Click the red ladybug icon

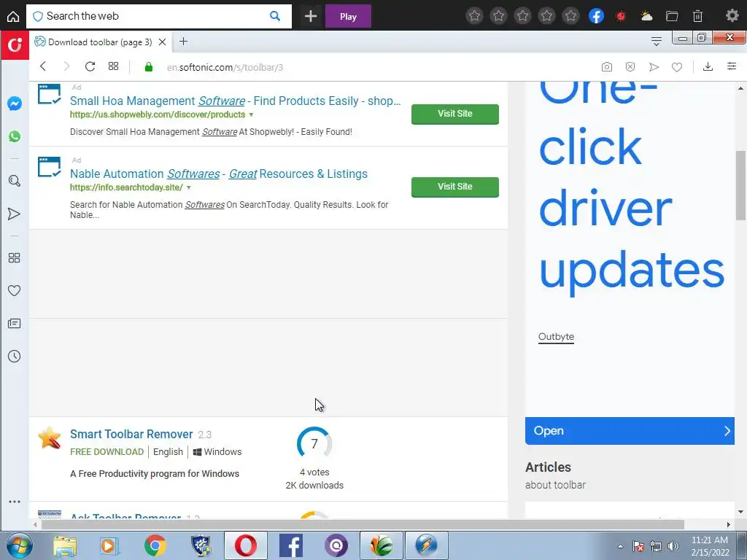[x=621, y=16]
